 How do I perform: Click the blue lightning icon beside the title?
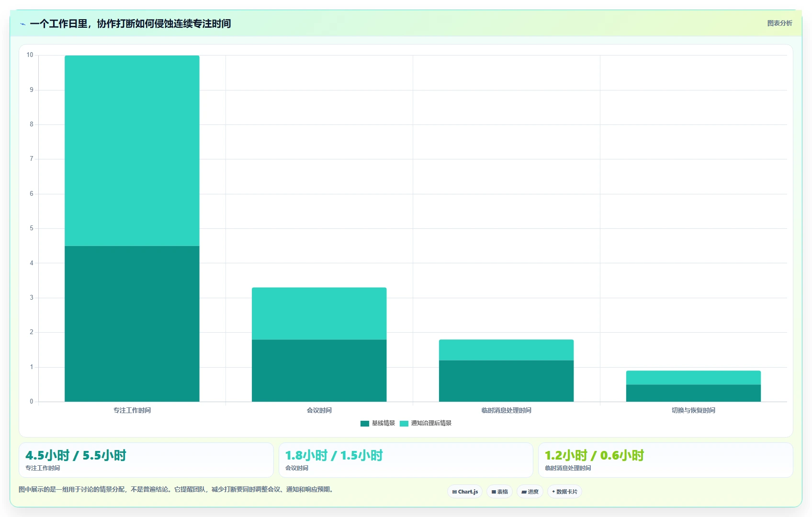coord(23,24)
